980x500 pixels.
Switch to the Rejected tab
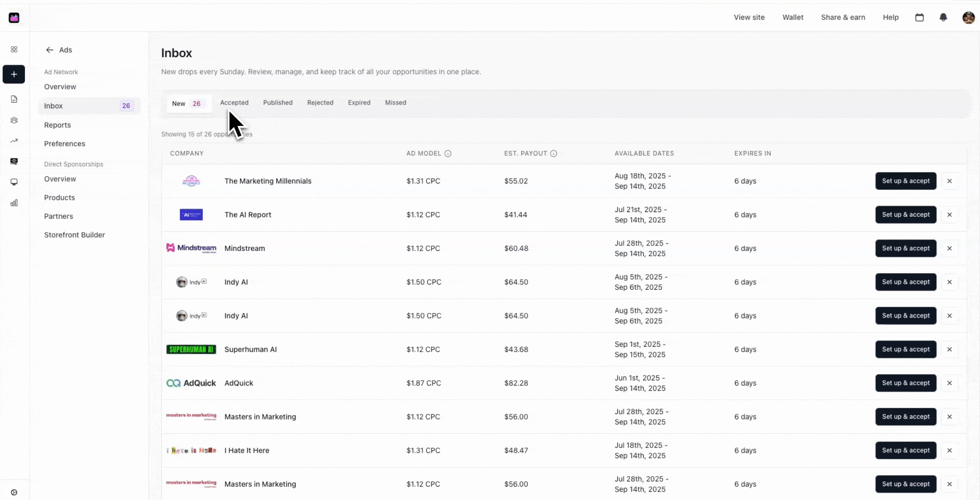[320, 103]
